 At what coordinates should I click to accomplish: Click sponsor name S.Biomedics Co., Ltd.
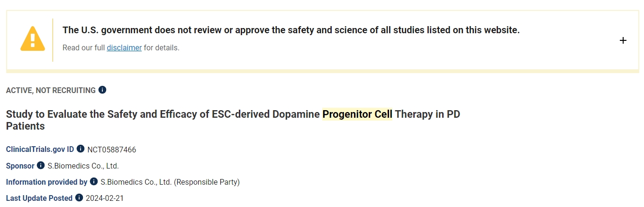pos(83,166)
